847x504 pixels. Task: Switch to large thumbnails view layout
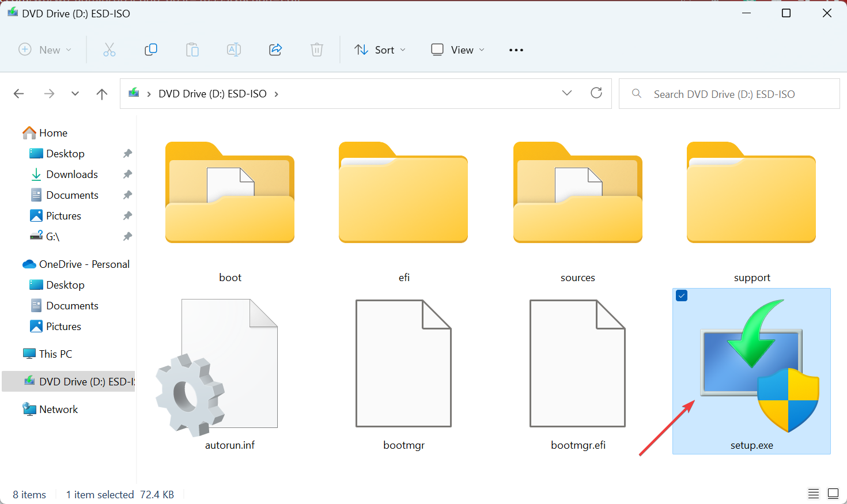[833, 494]
